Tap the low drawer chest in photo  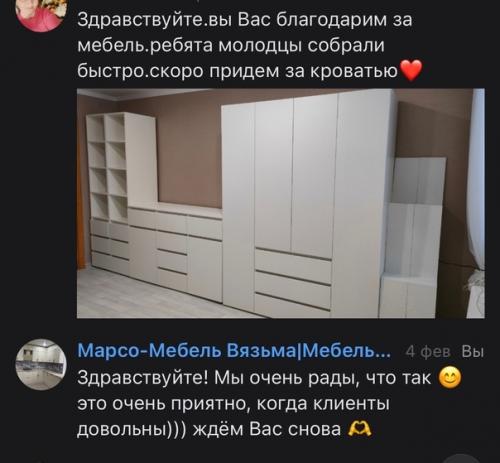click(175, 250)
